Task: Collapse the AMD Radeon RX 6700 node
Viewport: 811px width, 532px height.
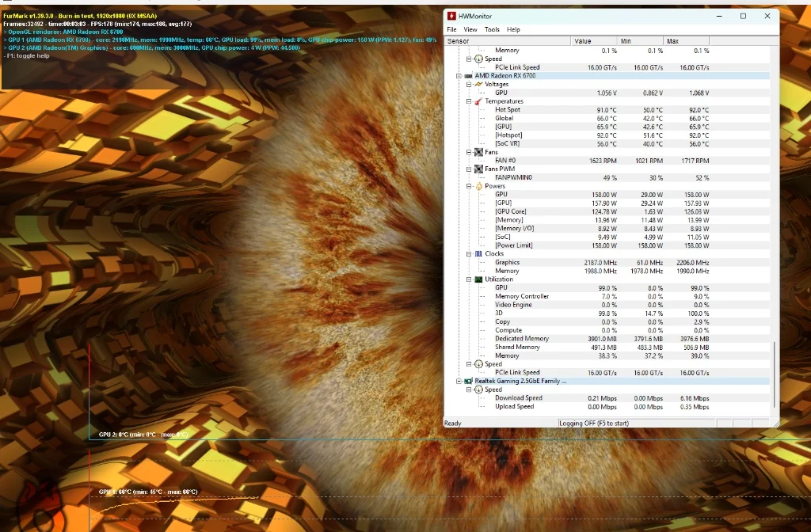Action: pyautogui.click(x=459, y=75)
